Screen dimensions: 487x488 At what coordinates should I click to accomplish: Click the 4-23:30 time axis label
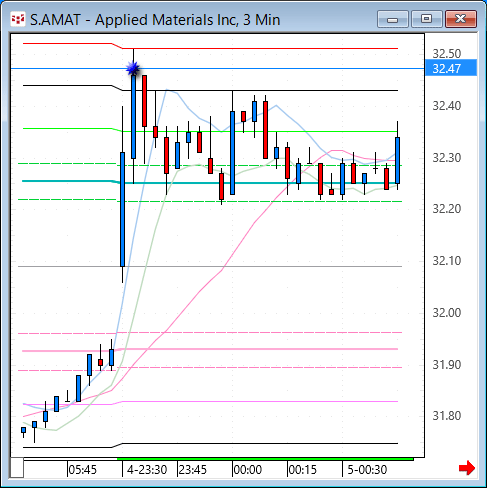tap(147, 470)
